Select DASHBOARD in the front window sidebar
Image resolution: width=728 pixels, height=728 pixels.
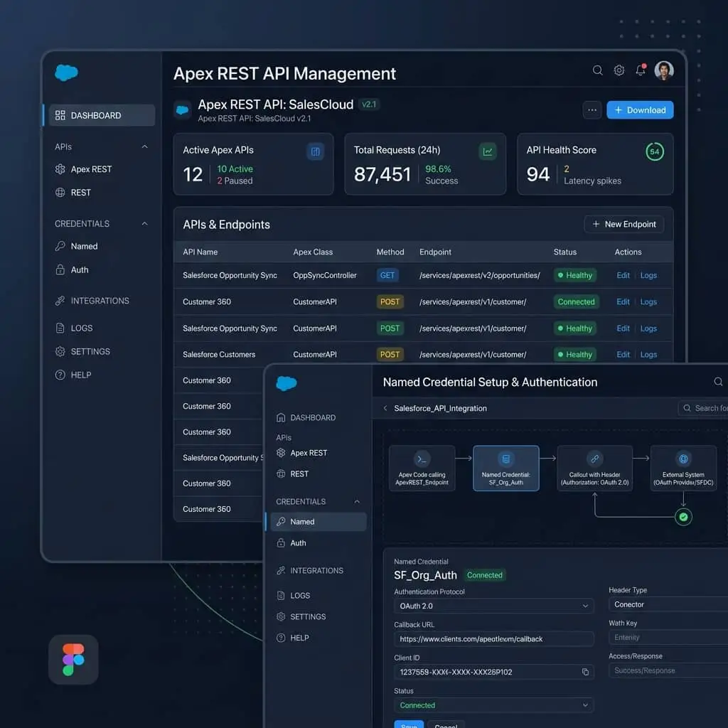click(x=306, y=418)
